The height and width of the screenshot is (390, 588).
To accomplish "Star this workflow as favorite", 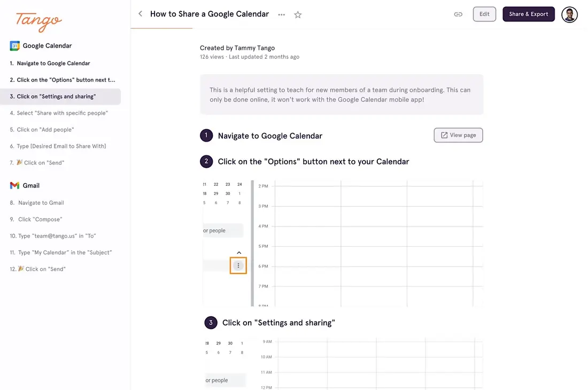I will pos(298,14).
